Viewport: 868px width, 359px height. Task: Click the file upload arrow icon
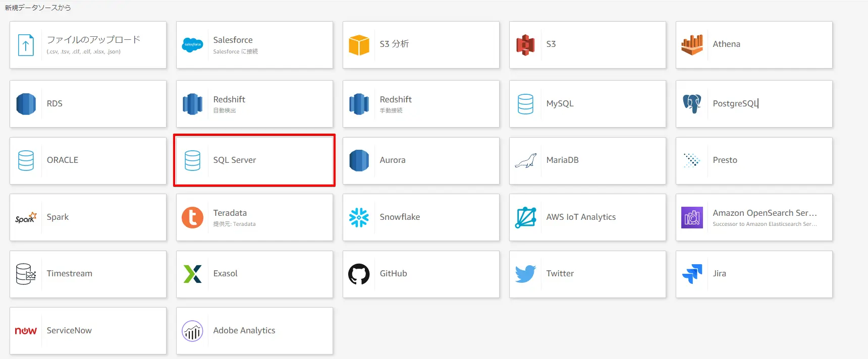[26, 45]
